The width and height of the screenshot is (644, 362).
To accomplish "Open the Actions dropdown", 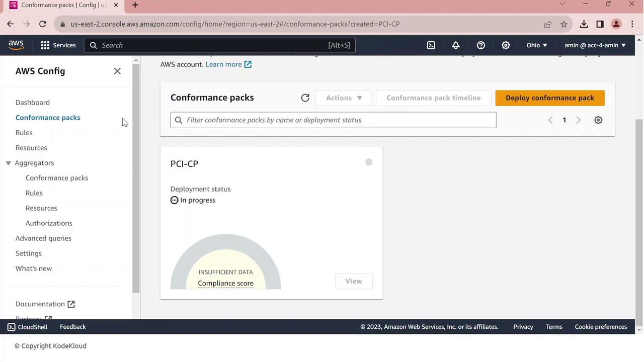I will [344, 98].
